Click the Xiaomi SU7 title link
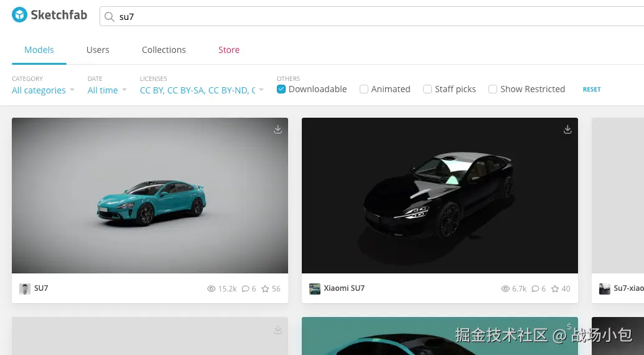Image resolution: width=644 pixels, height=355 pixels. point(344,288)
